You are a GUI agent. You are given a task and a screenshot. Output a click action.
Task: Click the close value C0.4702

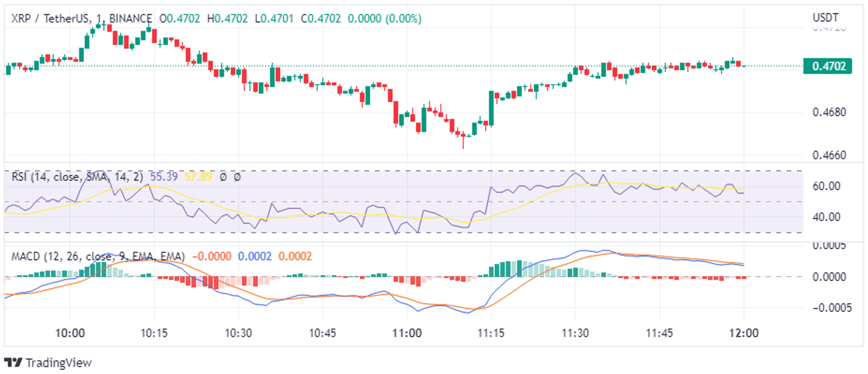pos(321,19)
